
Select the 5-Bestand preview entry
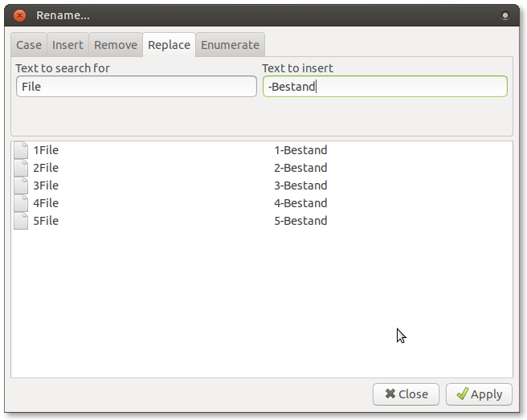coord(300,221)
